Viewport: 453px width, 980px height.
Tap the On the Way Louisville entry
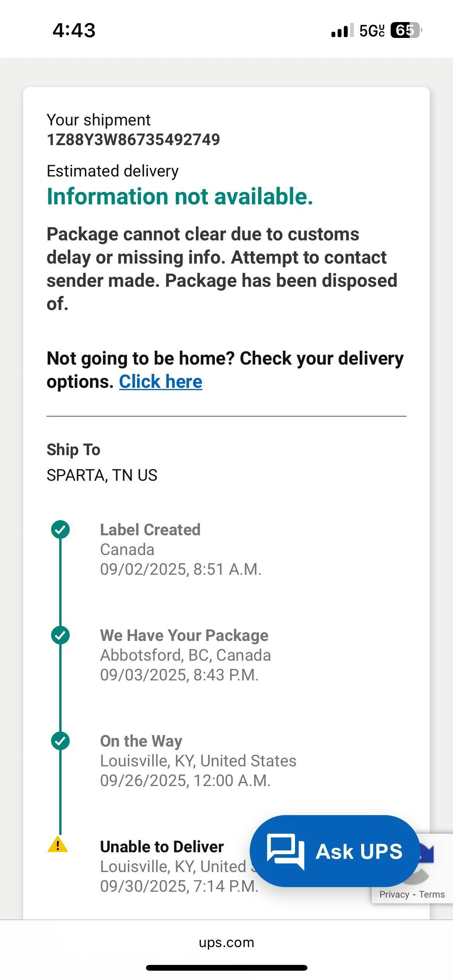[198, 761]
